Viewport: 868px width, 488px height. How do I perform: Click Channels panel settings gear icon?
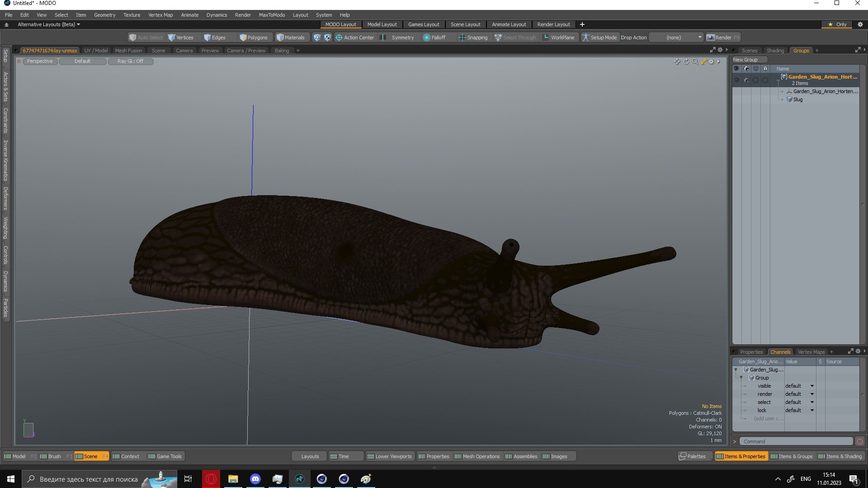(x=858, y=351)
